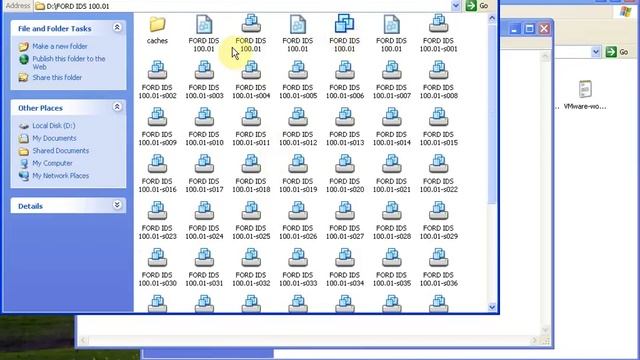Click Share this folder
This screenshot has width=640, height=360.
click(x=57, y=78)
